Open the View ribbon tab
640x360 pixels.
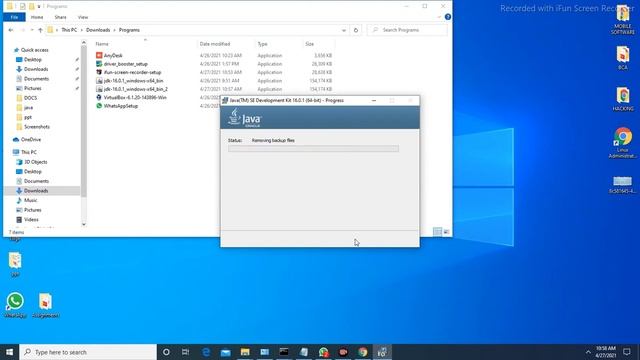click(83, 17)
